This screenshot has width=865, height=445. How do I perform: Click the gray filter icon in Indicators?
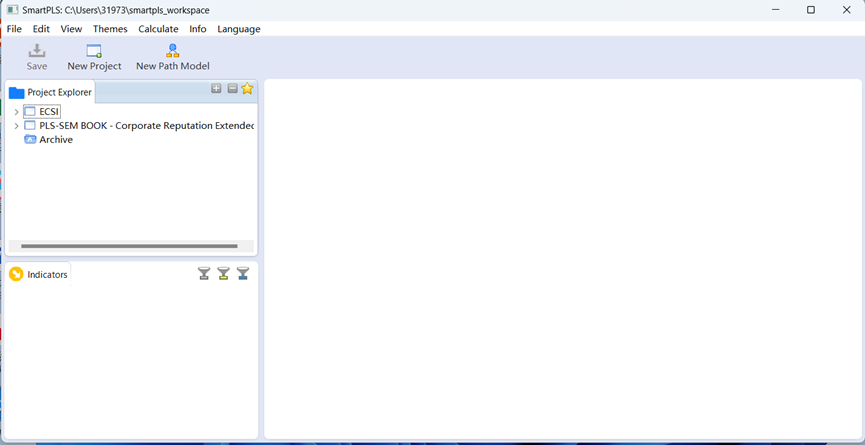(x=204, y=274)
